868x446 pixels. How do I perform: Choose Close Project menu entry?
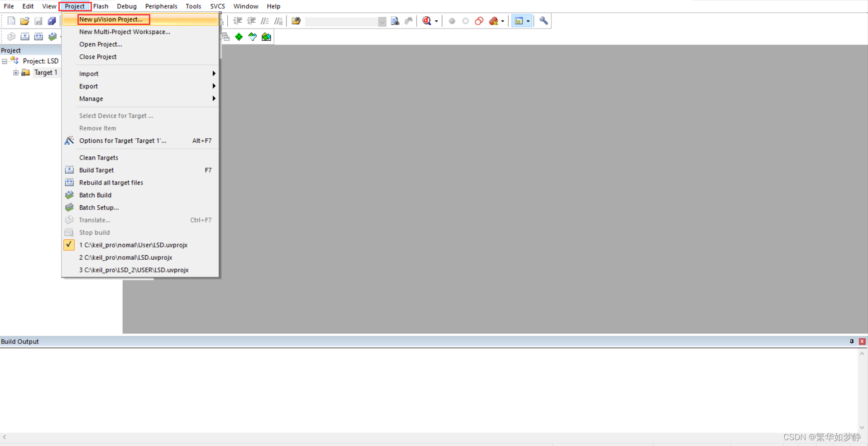click(140, 57)
